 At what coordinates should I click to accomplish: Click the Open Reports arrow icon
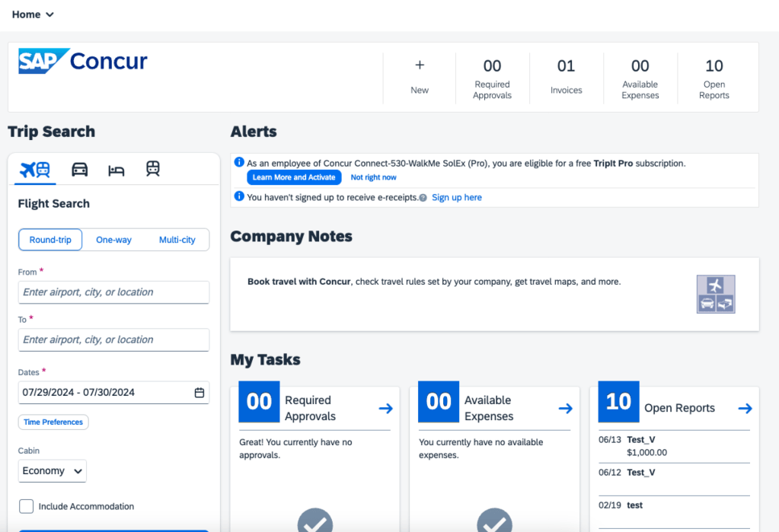coord(745,409)
